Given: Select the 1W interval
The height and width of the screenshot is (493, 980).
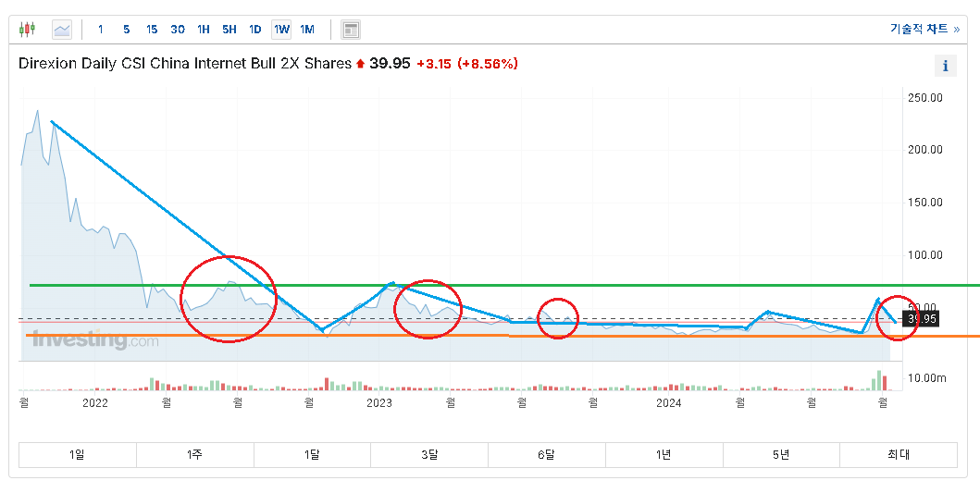Looking at the screenshot, I should pos(281,30).
